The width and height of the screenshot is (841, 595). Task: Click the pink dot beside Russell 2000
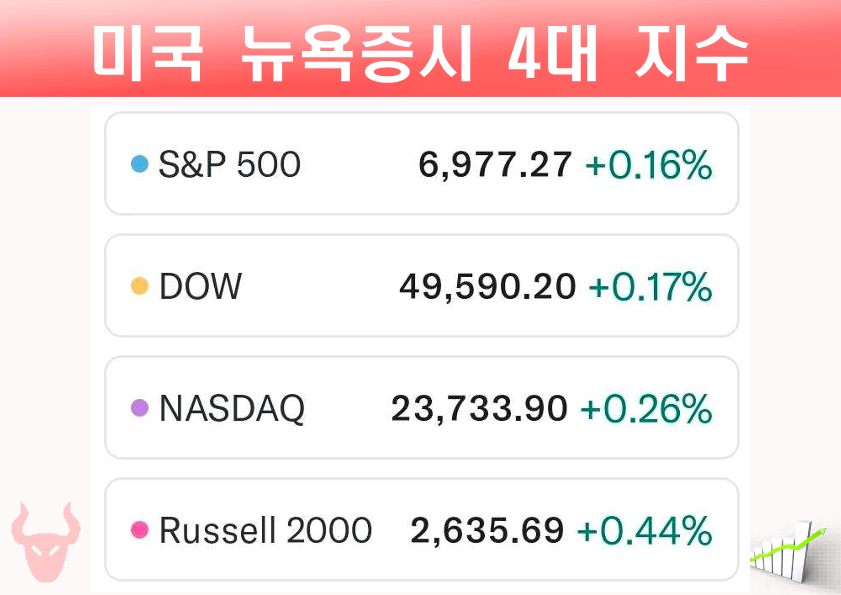click(x=140, y=530)
